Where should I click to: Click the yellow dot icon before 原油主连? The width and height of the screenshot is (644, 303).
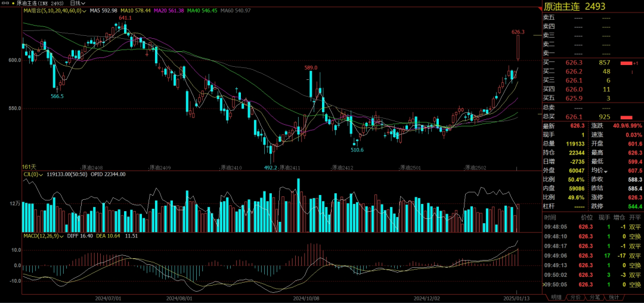point(13,3)
